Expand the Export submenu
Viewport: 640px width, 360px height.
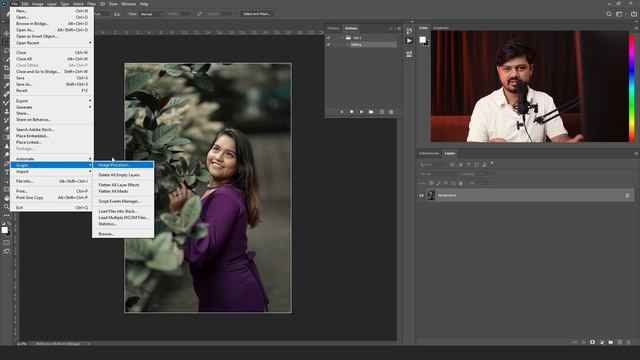[52, 101]
